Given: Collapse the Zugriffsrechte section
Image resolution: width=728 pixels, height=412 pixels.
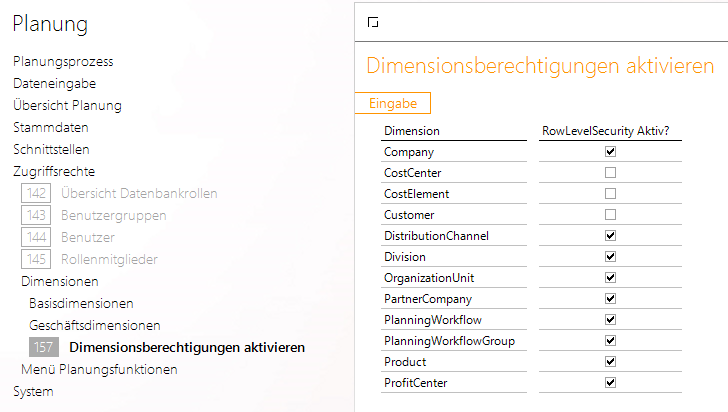Looking at the screenshot, I should 54,171.
